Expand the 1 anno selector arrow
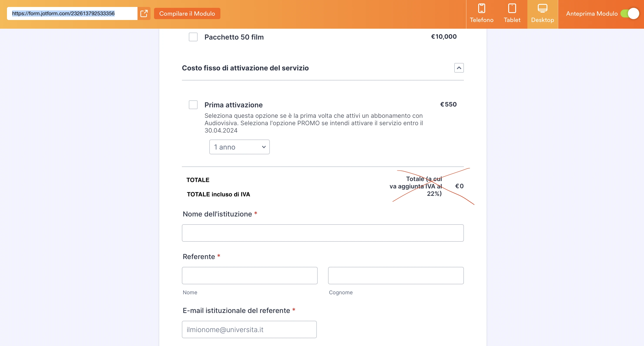Screen dimensions: 644x346 click(263, 147)
